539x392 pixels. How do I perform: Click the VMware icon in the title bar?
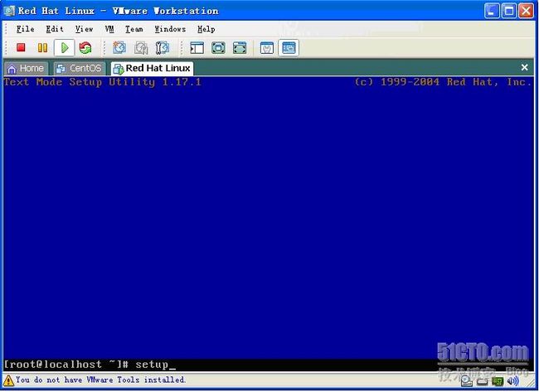point(9,11)
